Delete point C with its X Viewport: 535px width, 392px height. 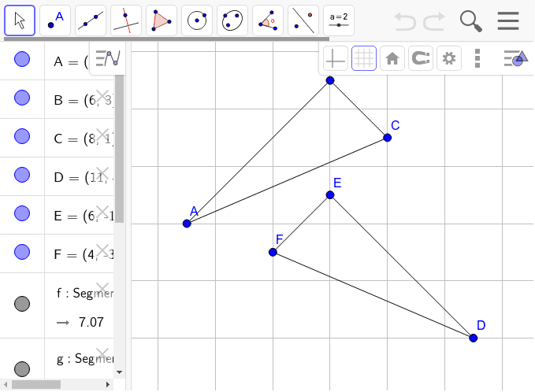(x=102, y=135)
